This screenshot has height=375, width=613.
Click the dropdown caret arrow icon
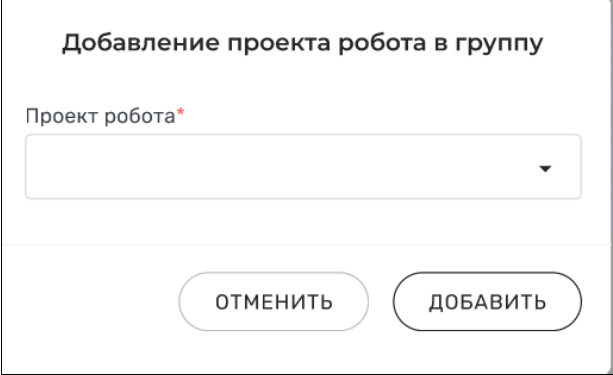(545, 169)
